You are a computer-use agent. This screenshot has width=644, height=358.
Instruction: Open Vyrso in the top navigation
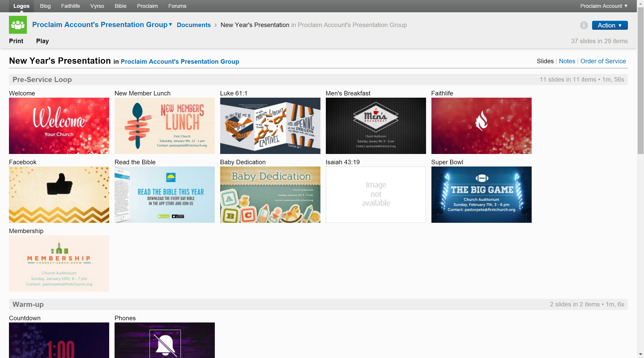[x=97, y=6]
